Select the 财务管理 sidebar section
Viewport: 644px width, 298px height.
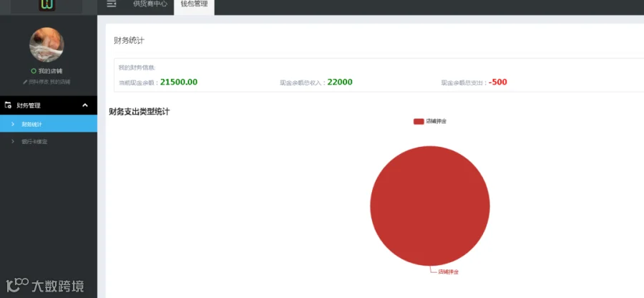point(49,105)
